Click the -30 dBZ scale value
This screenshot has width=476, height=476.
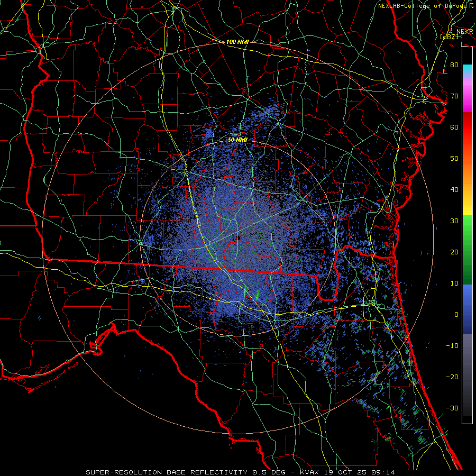pyautogui.click(x=452, y=408)
